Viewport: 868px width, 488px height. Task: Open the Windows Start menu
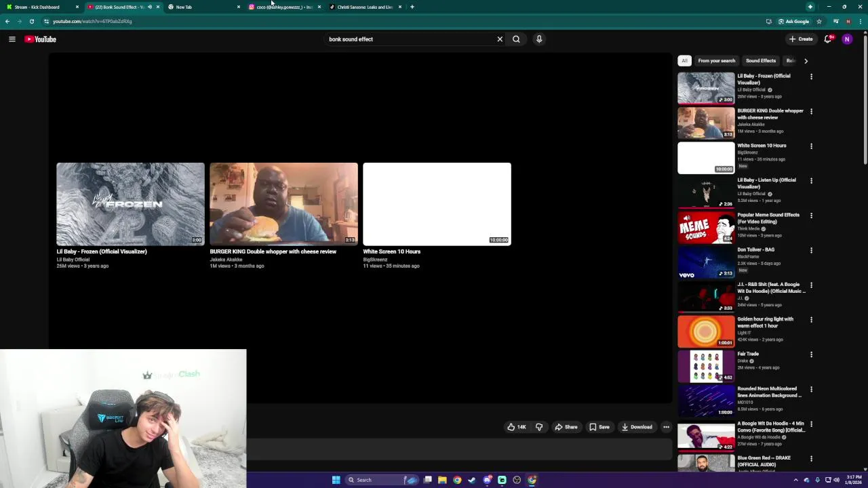point(336,480)
